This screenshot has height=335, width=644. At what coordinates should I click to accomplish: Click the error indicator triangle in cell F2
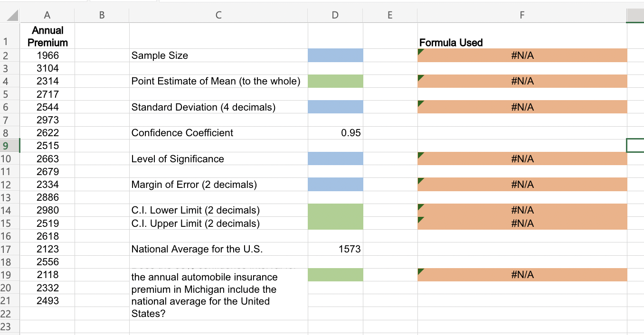420,51
